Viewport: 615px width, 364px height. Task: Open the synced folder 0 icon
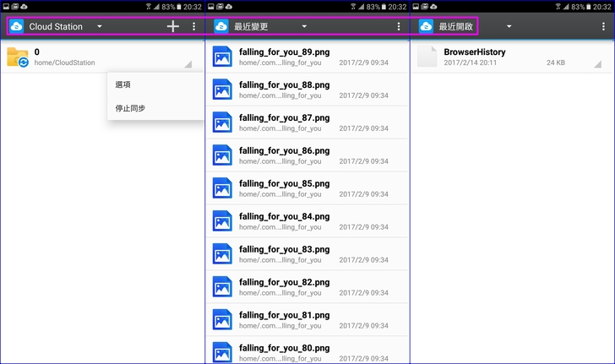pos(18,57)
